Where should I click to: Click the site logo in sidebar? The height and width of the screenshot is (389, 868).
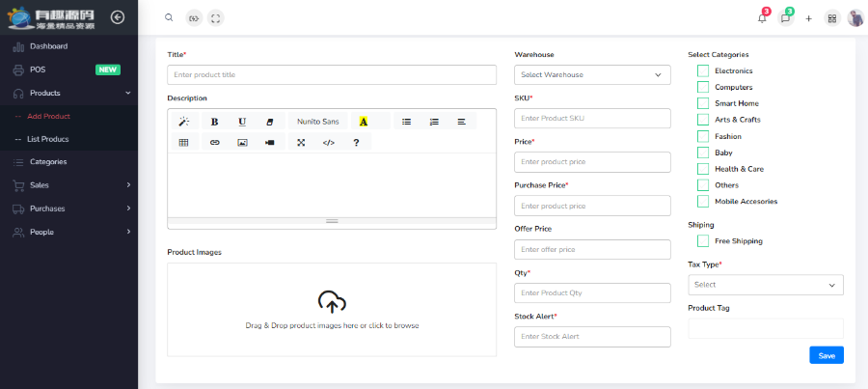(51, 17)
